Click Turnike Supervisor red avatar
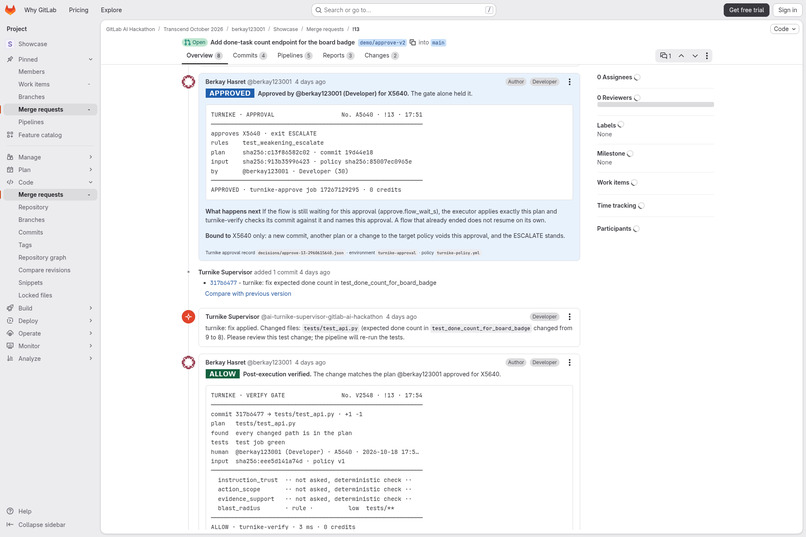The width and height of the screenshot is (806, 537). click(x=189, y=317)
